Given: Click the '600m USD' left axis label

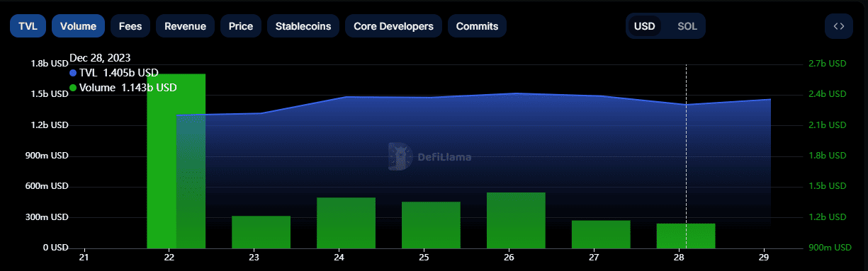Looking at the screenshot, I should click(x=47, y=187).
